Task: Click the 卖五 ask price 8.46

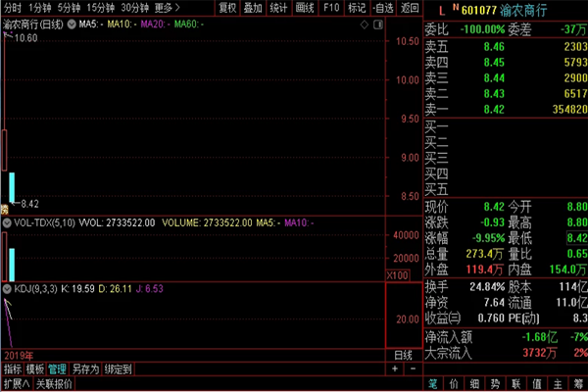Action: (494, 47)
